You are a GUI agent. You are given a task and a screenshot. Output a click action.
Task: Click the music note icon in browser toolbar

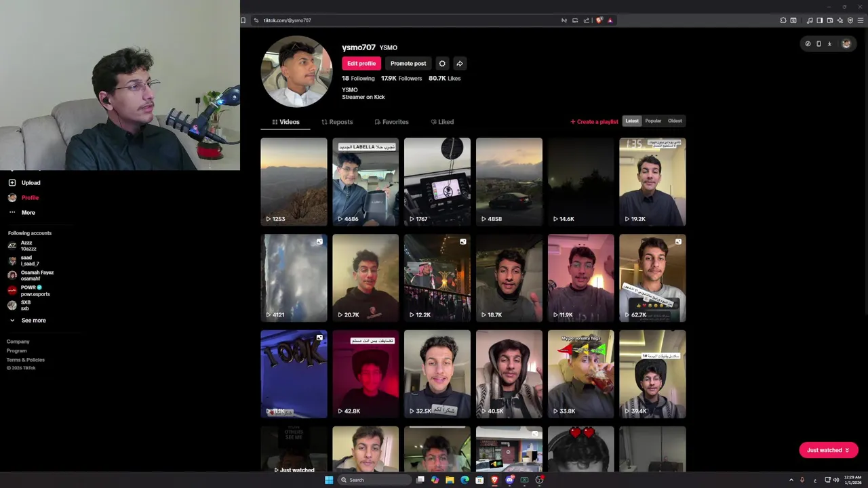tap(810, 20)
